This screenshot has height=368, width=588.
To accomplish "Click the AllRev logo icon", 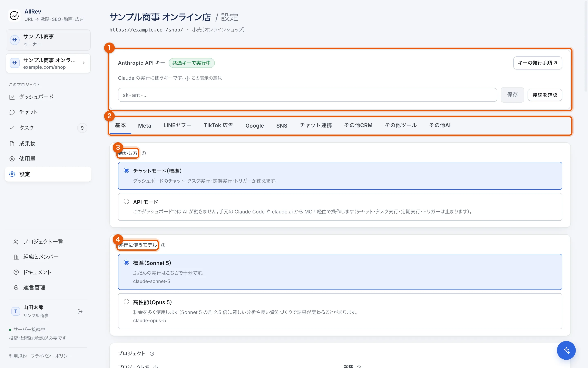I will [14, 15].
